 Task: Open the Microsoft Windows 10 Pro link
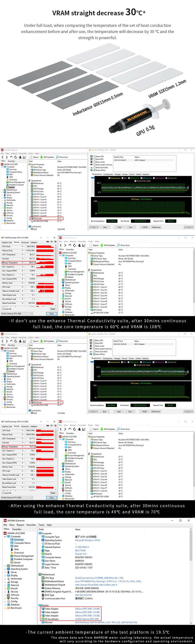click(x=88, y=540)
